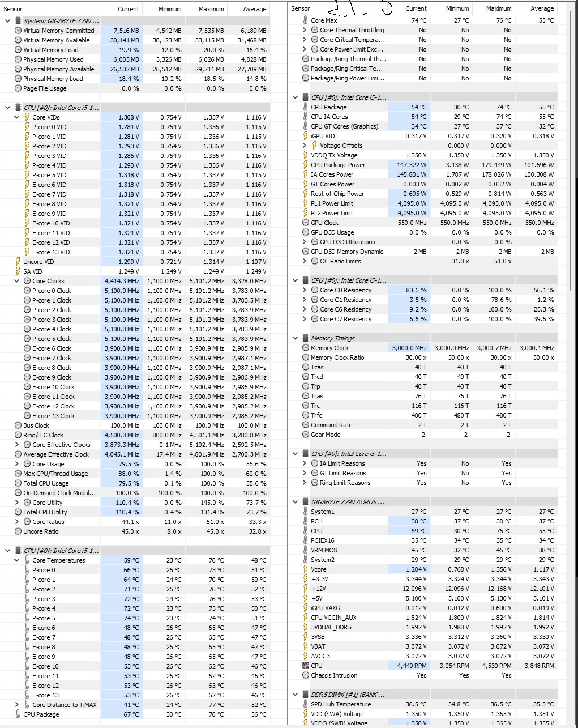Click the CPU Package Power bolt icon
Viewport: 578px width, 728px height.
(306, 165)
